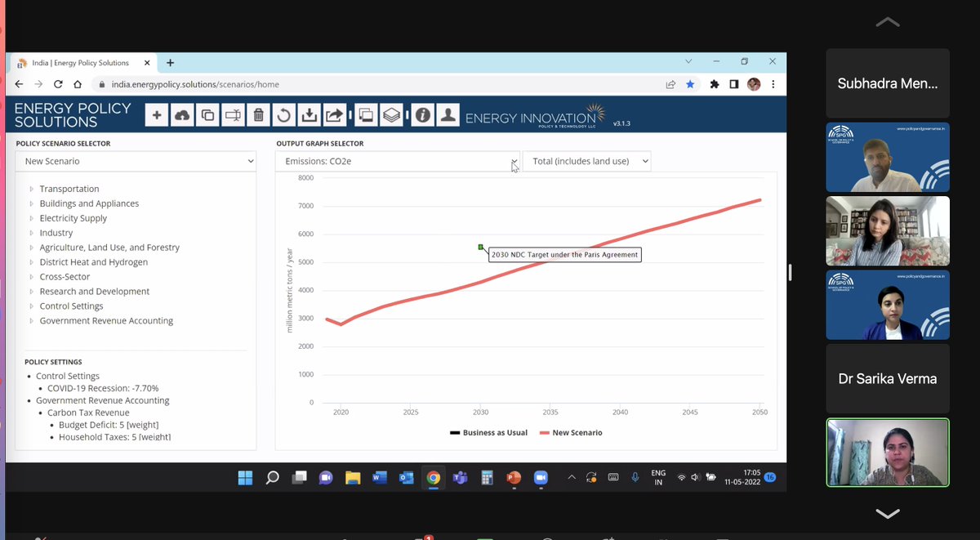Select Dr Sarika Verma participant tile
The height and width of the screenshot is (540, 980).
(888, 378)
